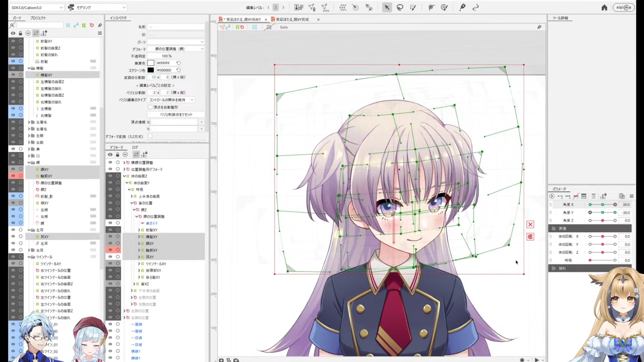Click the white #FFFFFF multiply color swatch
644x362 pixels.
coord(151,63)
